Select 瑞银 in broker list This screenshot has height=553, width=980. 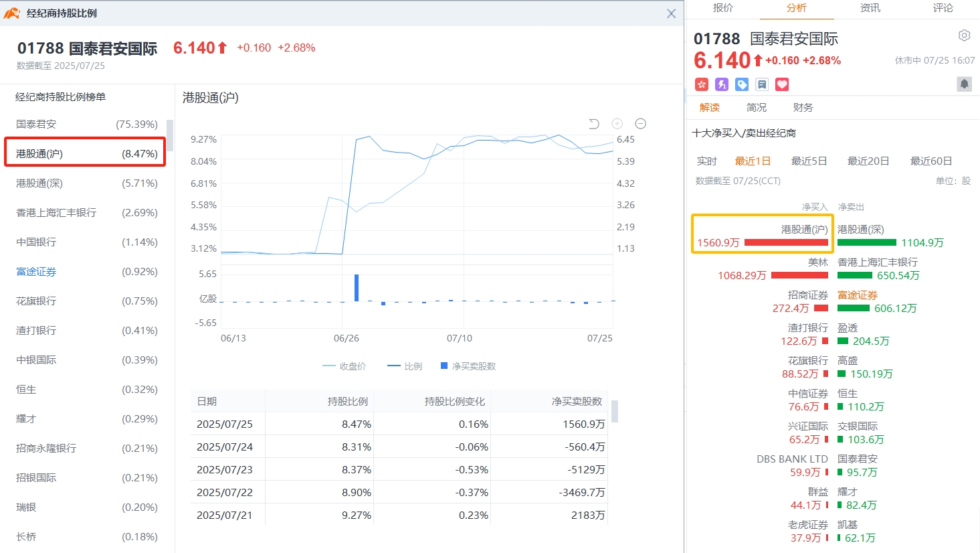(87, 507)
